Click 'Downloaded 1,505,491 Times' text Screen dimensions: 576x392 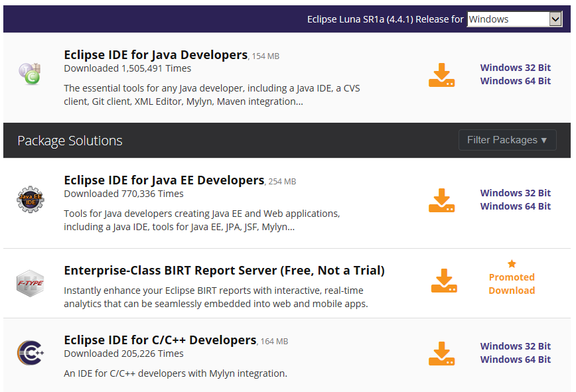tap(127, 68)
